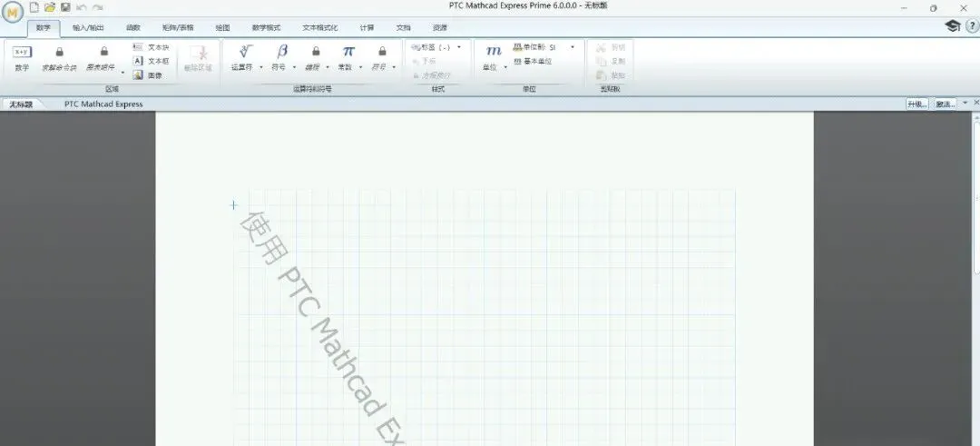Insert an image with the 图像 button
This screenshot has width=980, height=446.
(148, 75)
